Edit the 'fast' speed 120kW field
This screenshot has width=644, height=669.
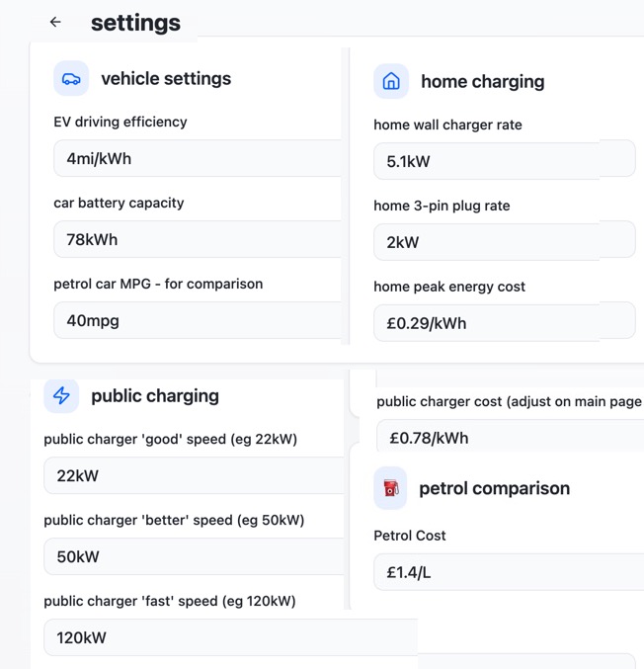pos(227,637)
